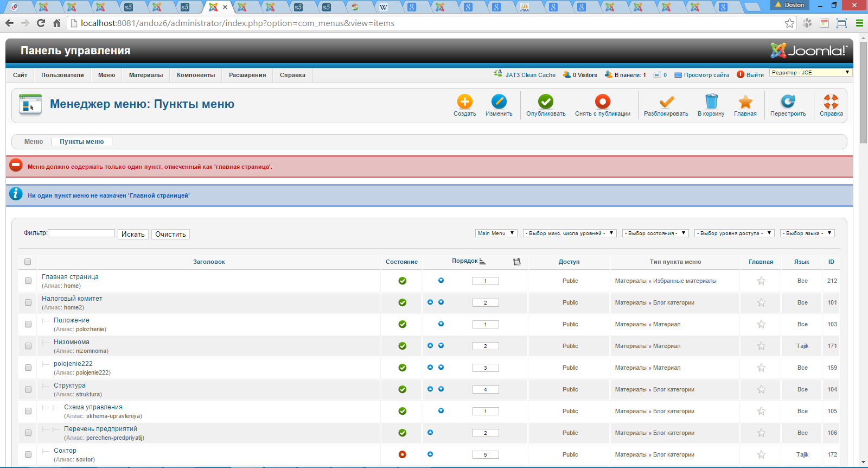Open the max levels filter dropdown
Viewport: 868px width, 468px height.
(570, 233)
